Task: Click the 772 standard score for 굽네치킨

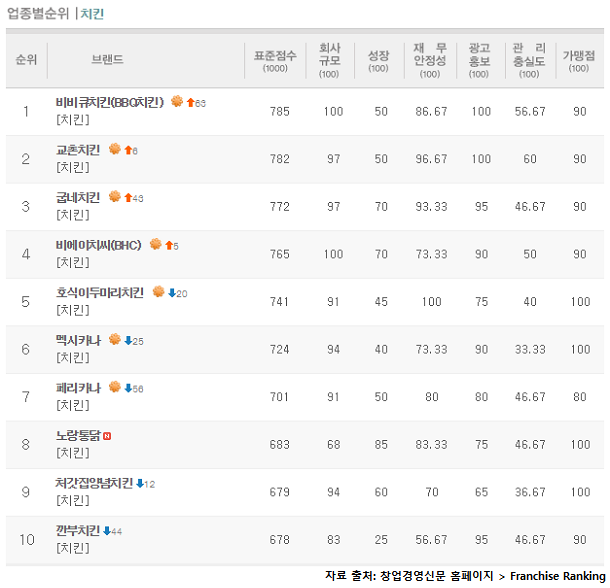Action: pyautogui.click(x=280, y=207)
